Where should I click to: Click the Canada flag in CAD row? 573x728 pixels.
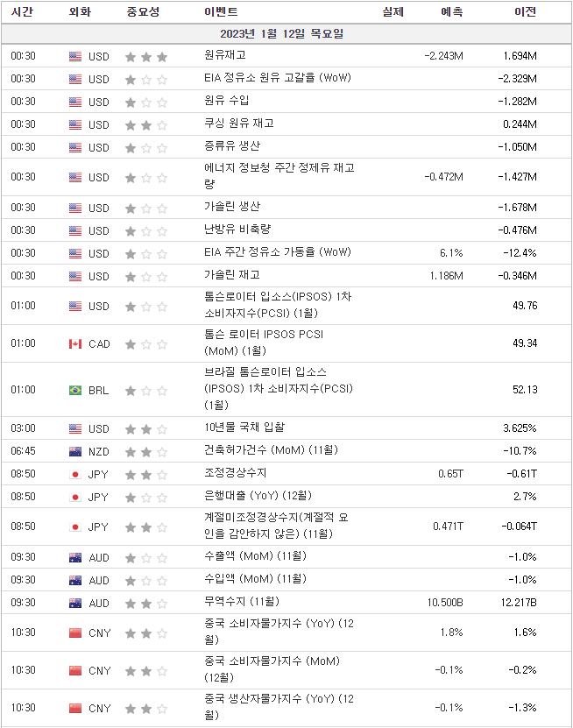[75, 344]
